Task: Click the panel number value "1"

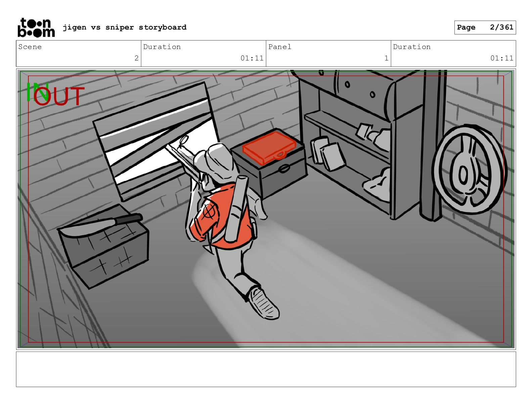Action: coord(386,58)
